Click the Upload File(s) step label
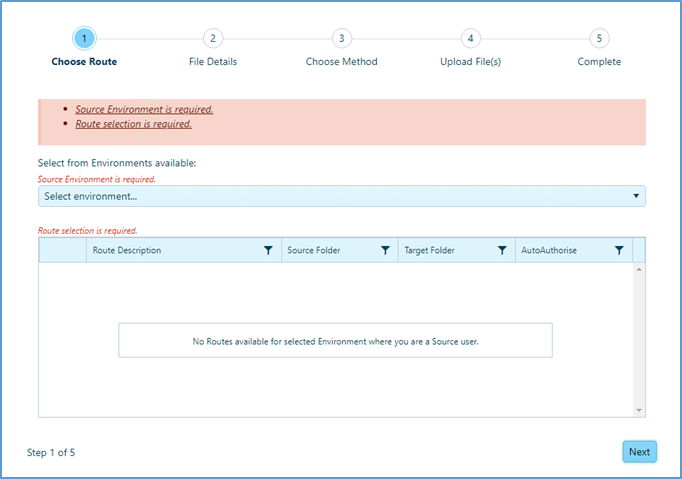682x479 pixels. (x=470, y=62)
